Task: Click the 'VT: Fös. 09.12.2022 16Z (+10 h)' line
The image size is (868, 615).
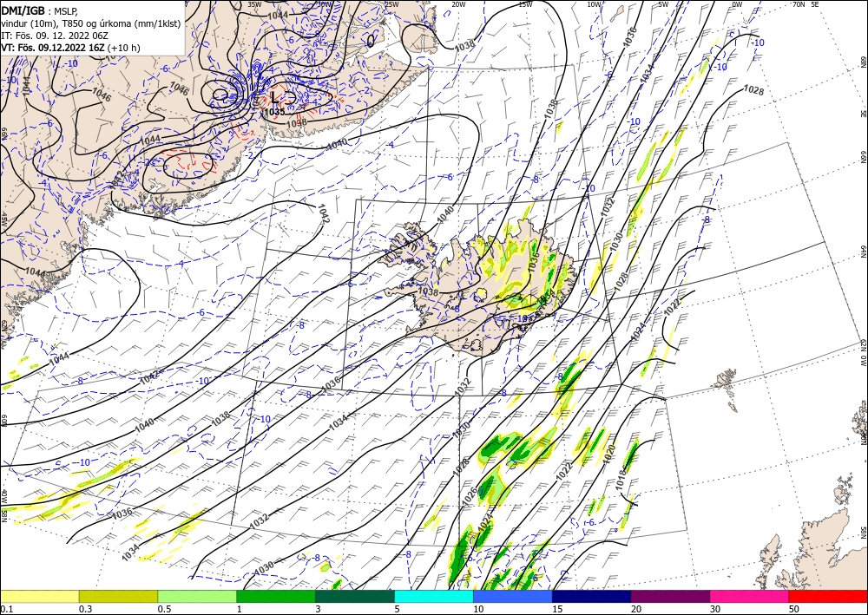Action: (70, 48)
